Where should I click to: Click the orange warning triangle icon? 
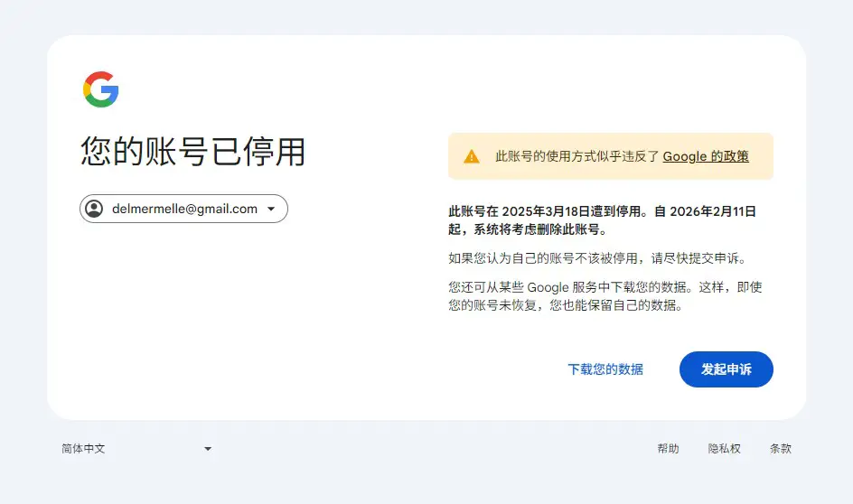pos(471,156)
